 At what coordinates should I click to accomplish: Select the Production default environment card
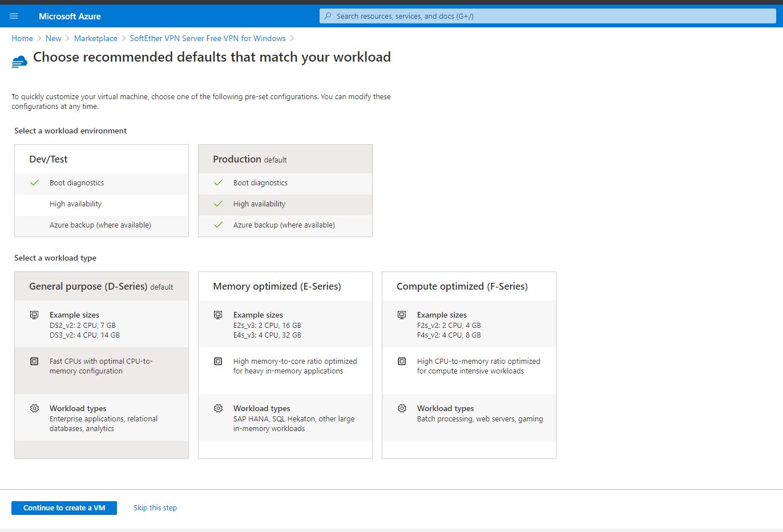click(285, 190)
